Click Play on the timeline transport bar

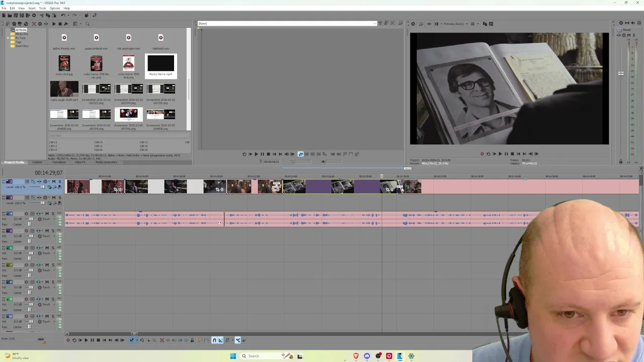point(86,340)
